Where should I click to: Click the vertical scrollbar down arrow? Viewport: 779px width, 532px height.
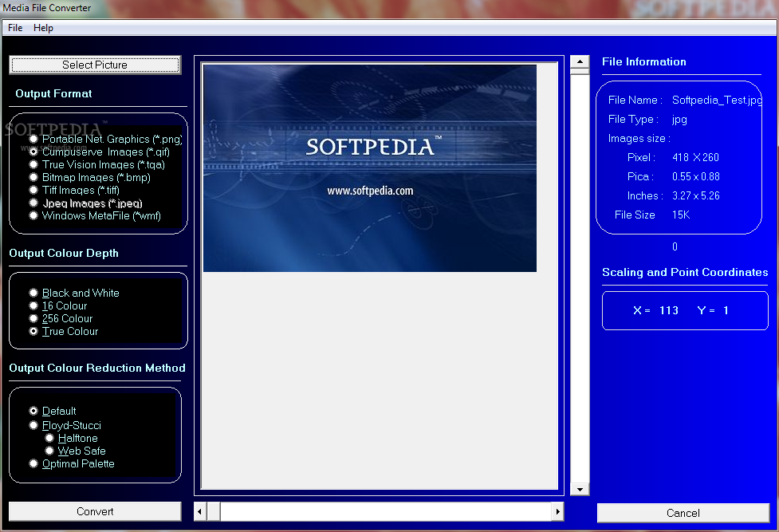click(x=580, y=489)
